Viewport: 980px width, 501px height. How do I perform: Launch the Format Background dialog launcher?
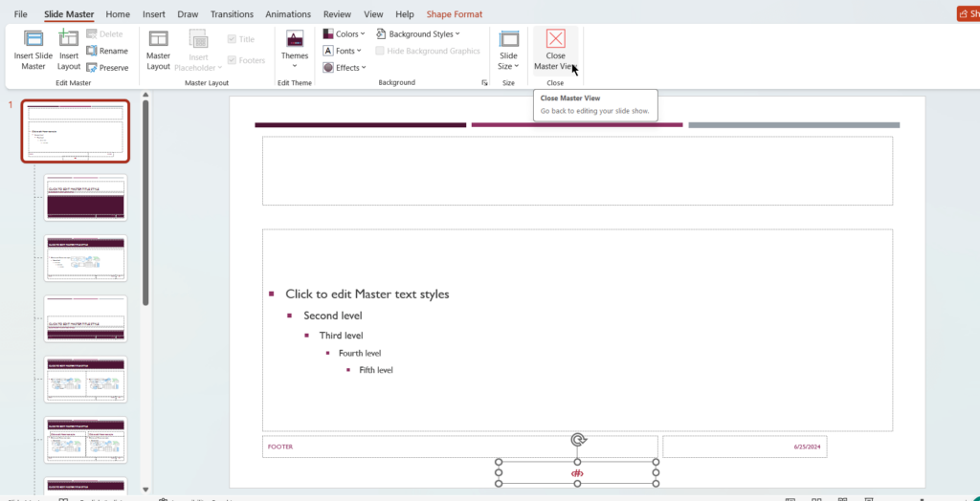[484, 83]
